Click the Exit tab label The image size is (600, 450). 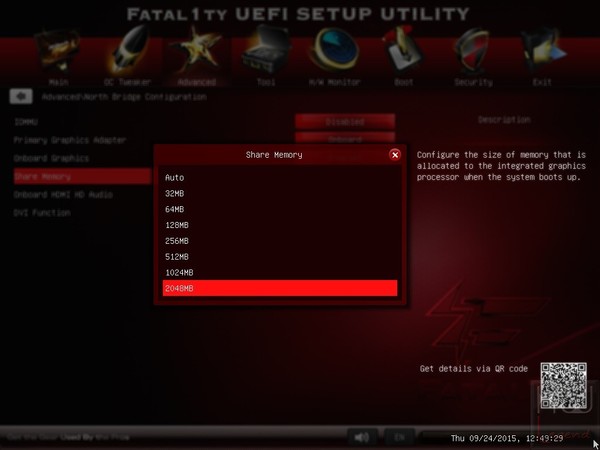pyautogui.click(x=542, y=82)
